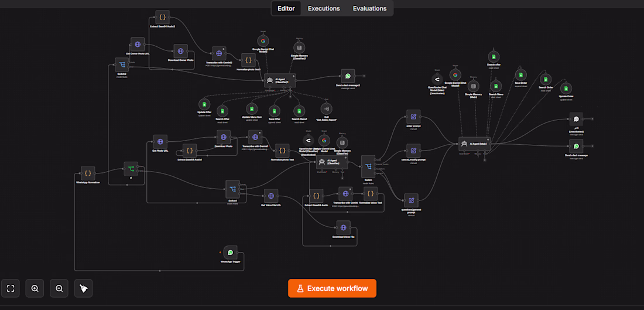This screenshot has width=644, height=310.
Task: Open the deactivated message send node
Action: tap(576, 119)
